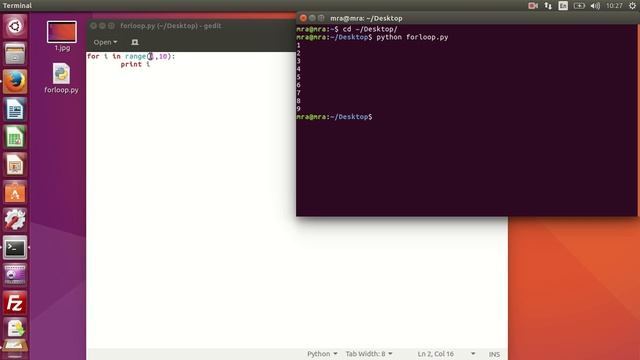Open the network indicator in top panel
This screenshot has height=360, width=640.
548,6
